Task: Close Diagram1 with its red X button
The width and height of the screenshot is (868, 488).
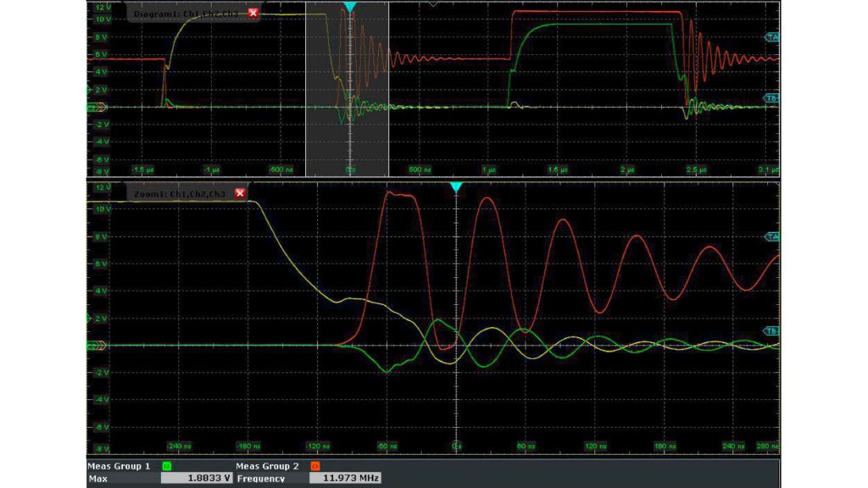Action: (x=253, y=13)
